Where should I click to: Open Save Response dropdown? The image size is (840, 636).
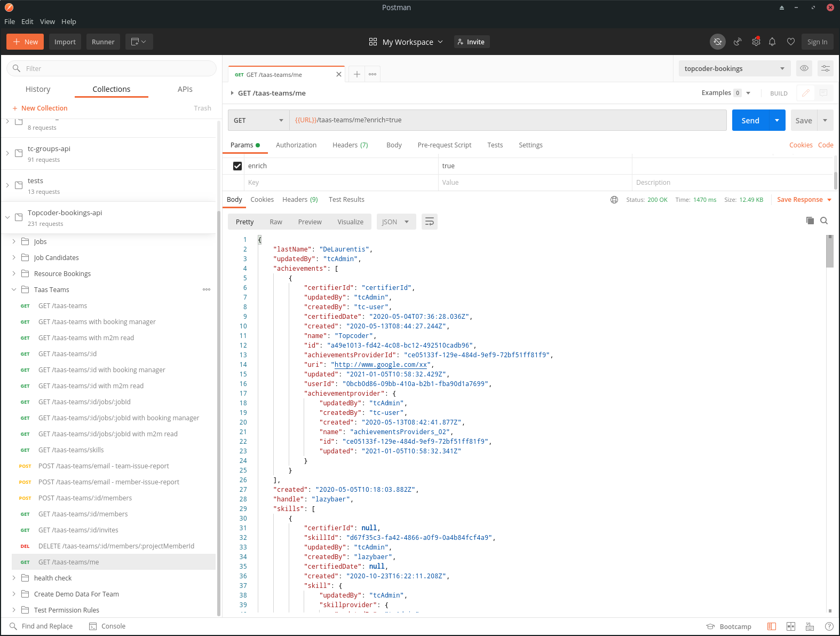804,200
